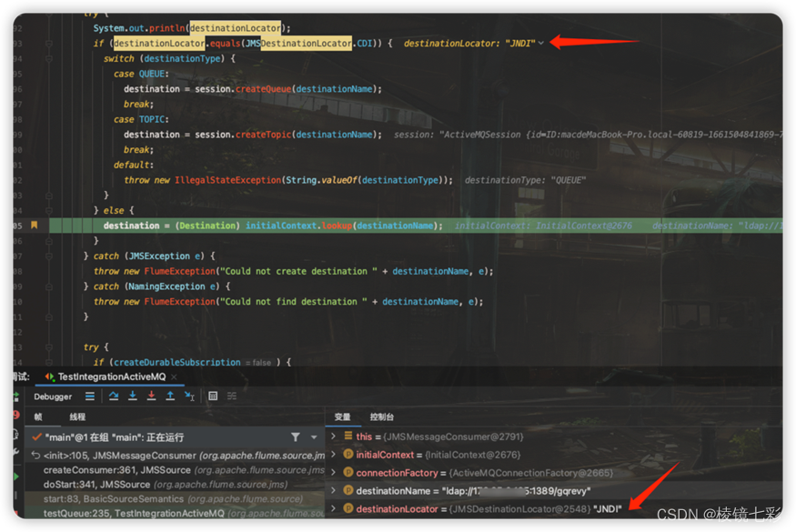This screenshot has height=532, width=796.
Task: Switch to the 控制台 console tab
Action: 382,417
